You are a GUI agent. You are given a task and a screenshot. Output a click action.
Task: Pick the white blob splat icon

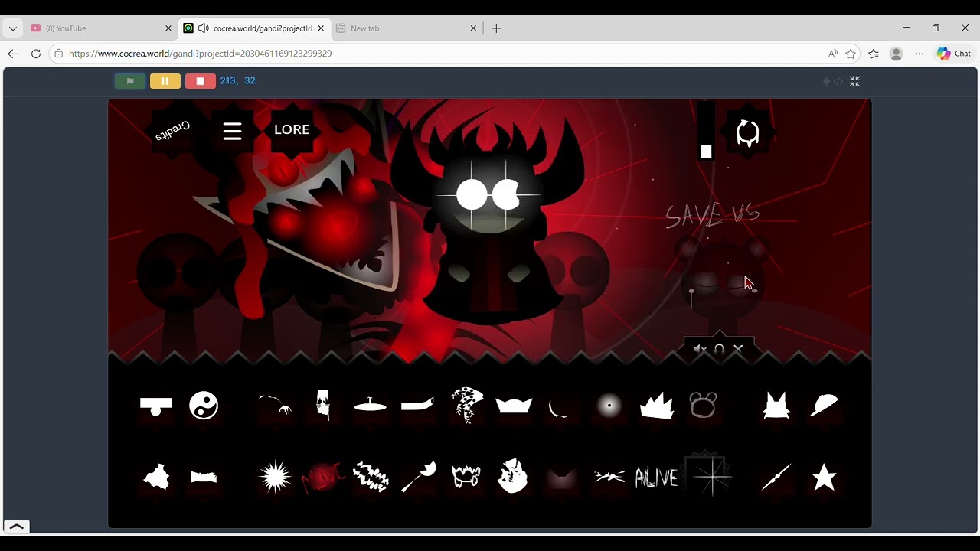point(156,477)
